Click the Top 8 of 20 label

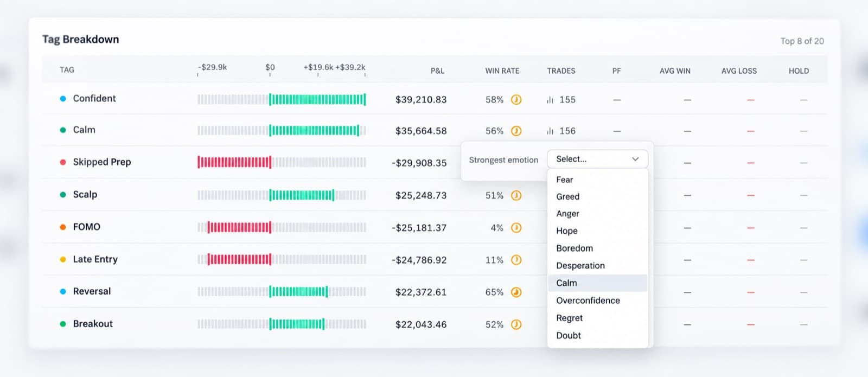click(x=802, y=41)
